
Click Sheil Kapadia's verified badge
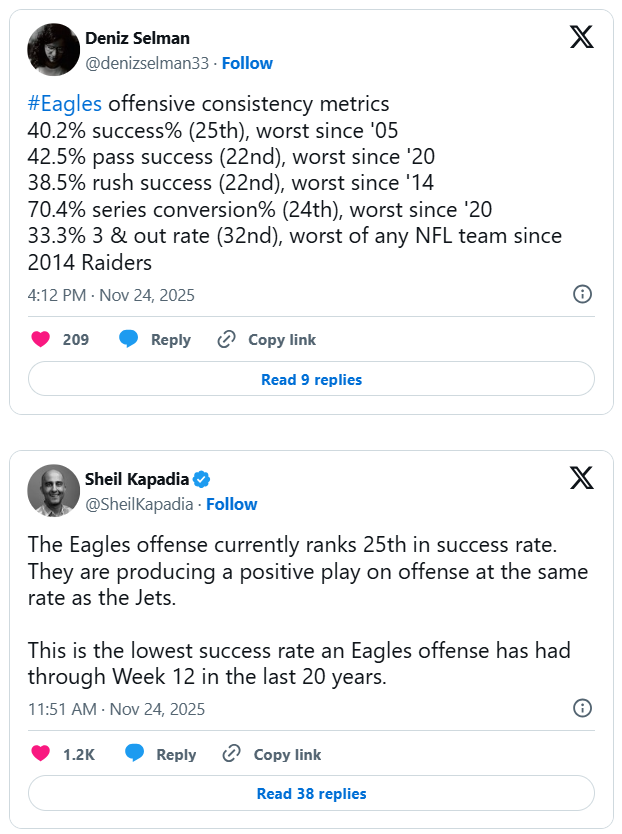click(202, 479)
